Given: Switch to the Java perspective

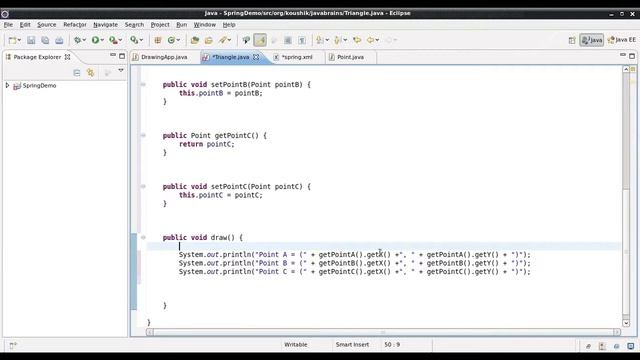Looking at the screenshot, I should click(x=591, y=40).
